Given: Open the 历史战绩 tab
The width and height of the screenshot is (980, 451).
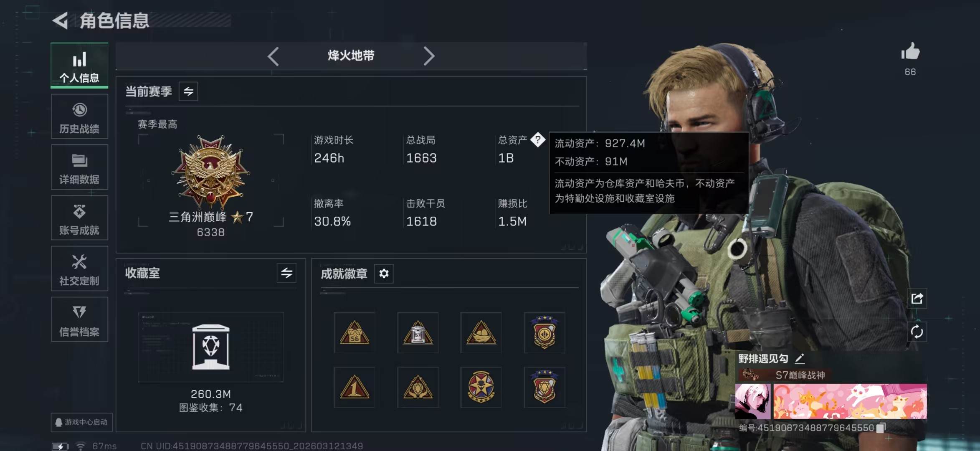Looking at the screenshot, I should [x=79, y=117].
